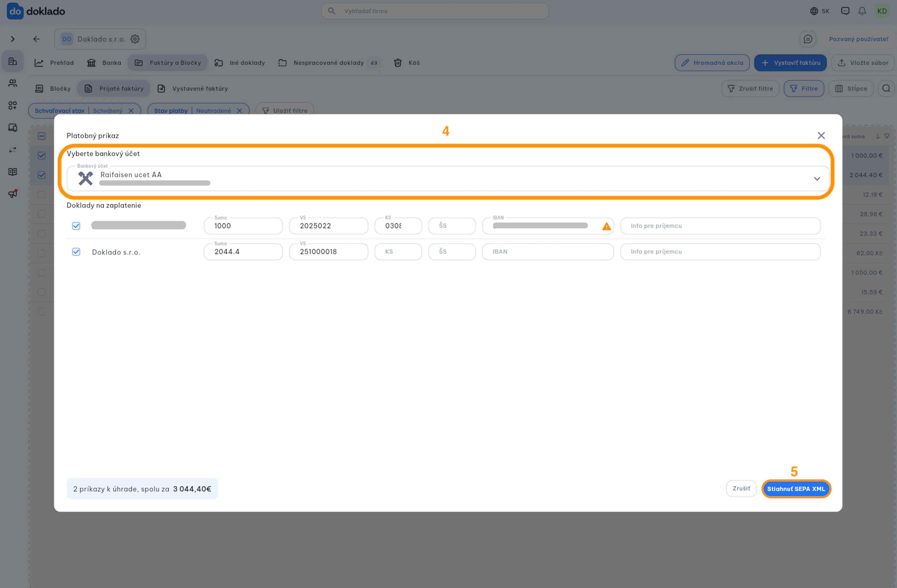The height and width of the screenshot is (588, 897).
Task: Switch to Faktúry a Bločky tab
Action: pos(168,63)
